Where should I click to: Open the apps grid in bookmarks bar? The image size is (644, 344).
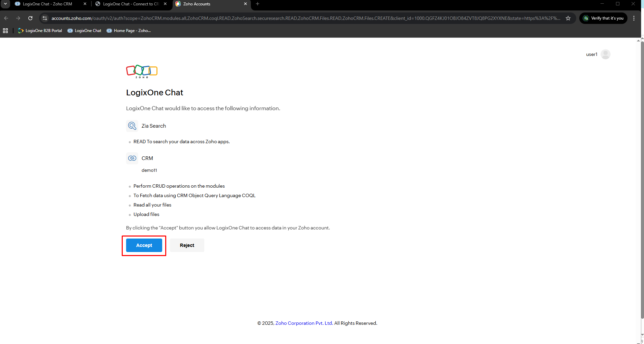click(5, 31)
